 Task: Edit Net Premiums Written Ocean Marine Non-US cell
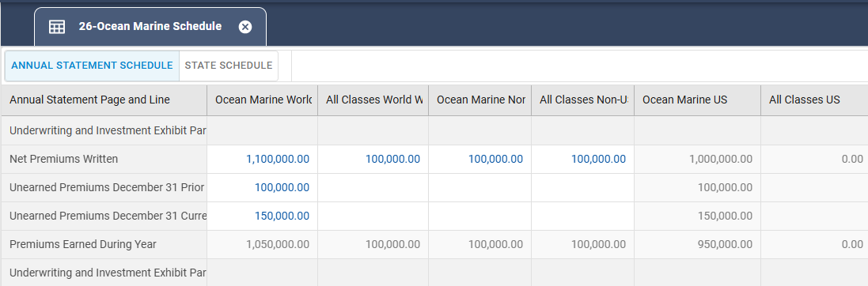480,160
